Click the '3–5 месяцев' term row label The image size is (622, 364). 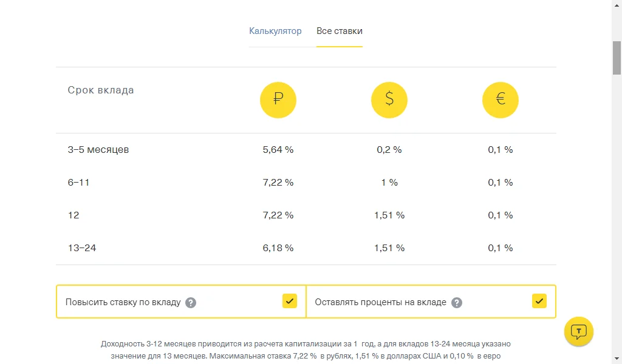pos(98,150)
